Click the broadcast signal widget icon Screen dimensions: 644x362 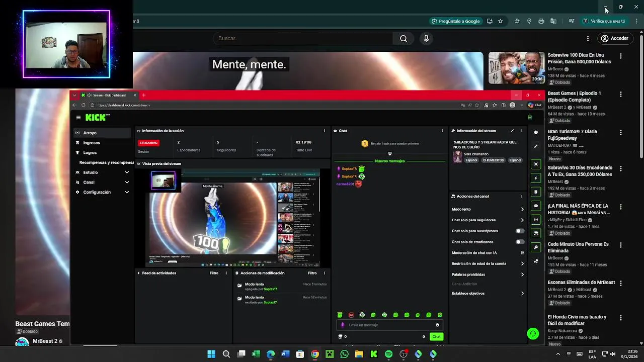536,220
